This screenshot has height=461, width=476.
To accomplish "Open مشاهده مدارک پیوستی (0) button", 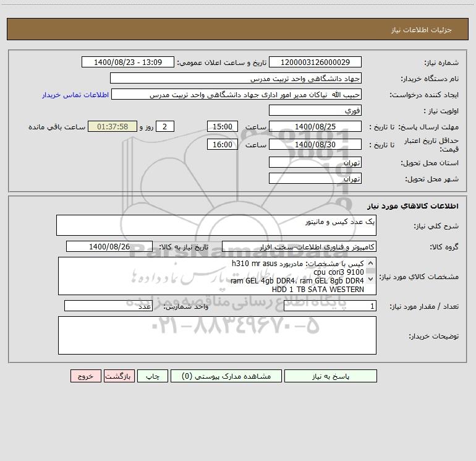I will (x=226, y=376).
